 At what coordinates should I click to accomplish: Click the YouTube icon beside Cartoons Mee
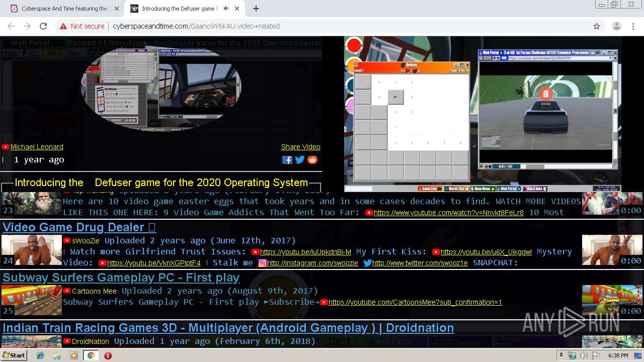point(67,291)
